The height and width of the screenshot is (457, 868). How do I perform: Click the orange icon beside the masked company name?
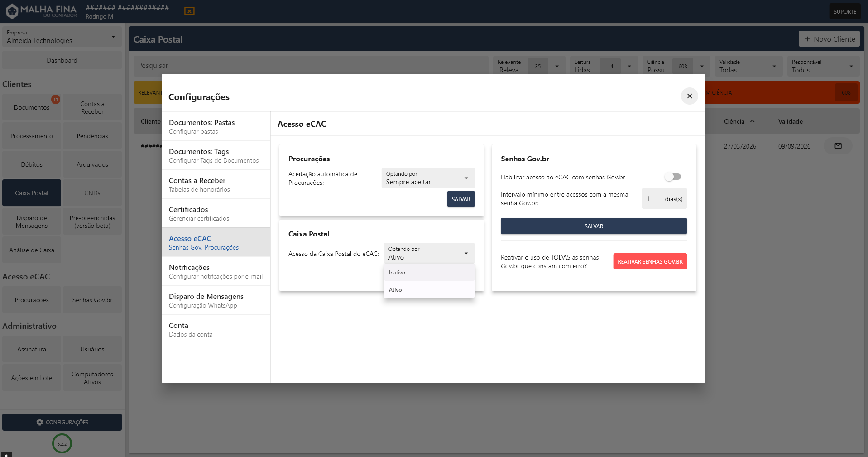pyautogui.click(x=189, y=11)
